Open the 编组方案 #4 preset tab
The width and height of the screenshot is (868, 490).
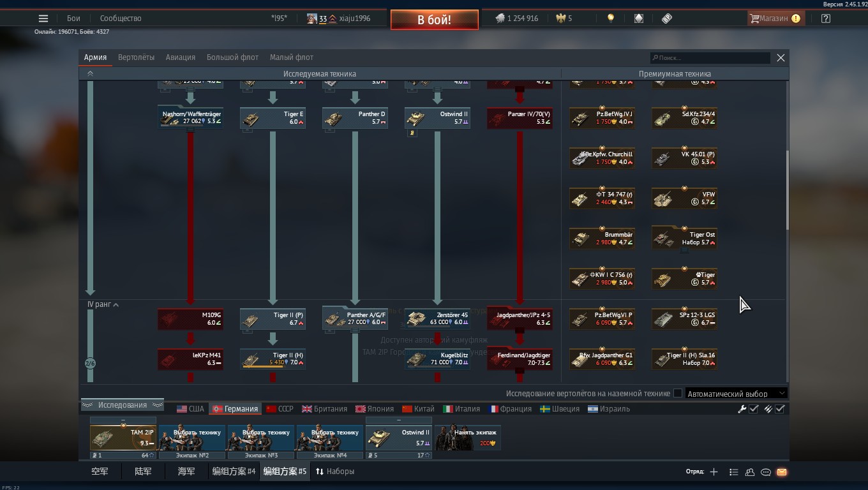(234, 471)
